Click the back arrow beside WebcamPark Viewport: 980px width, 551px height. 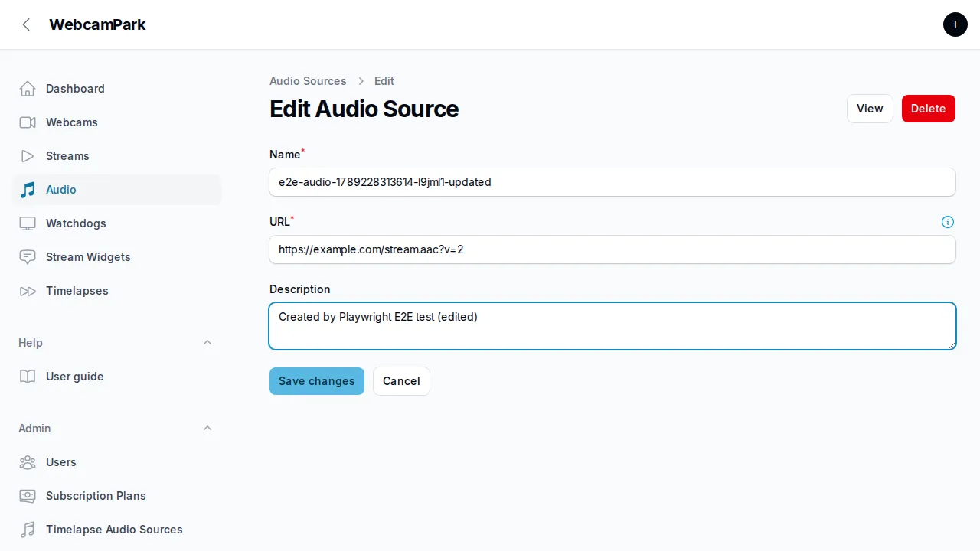coord(26,24)
